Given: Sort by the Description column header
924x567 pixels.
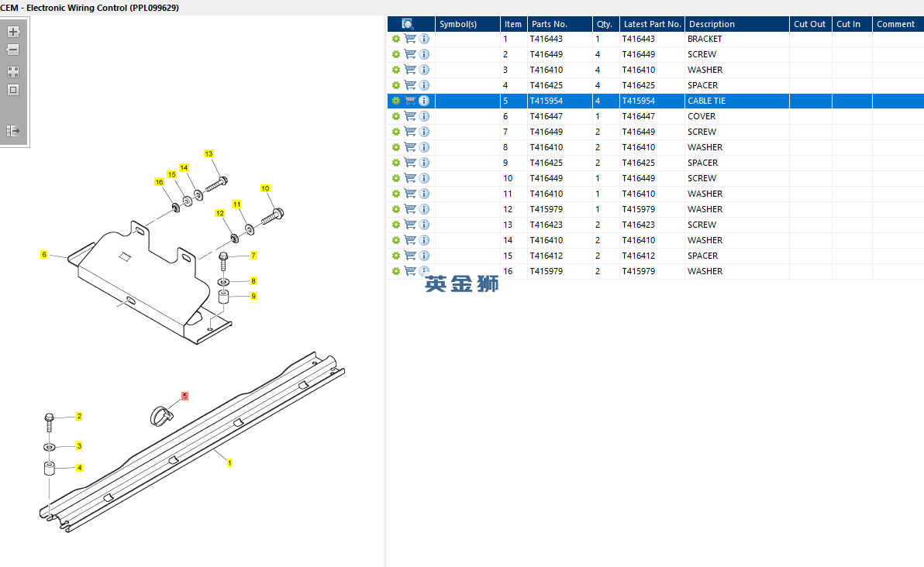Looking at the screenshot, I should coord(712,24).
